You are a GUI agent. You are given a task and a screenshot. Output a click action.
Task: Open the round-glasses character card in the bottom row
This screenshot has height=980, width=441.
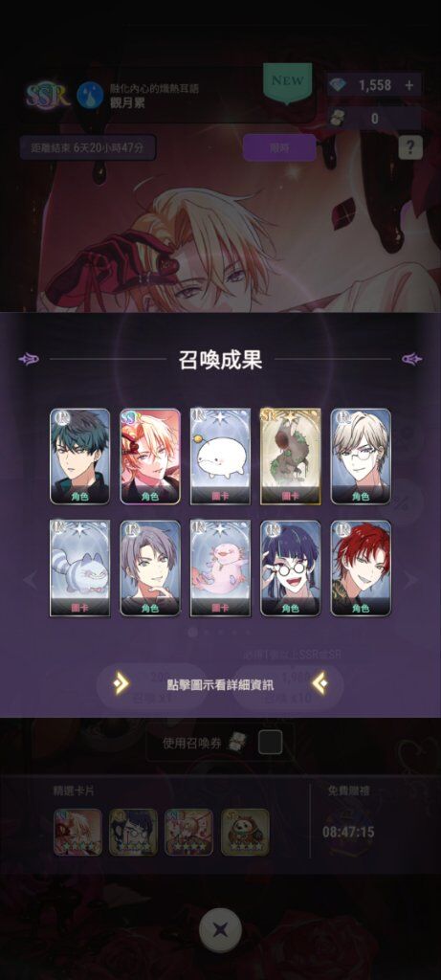[291, 568]
